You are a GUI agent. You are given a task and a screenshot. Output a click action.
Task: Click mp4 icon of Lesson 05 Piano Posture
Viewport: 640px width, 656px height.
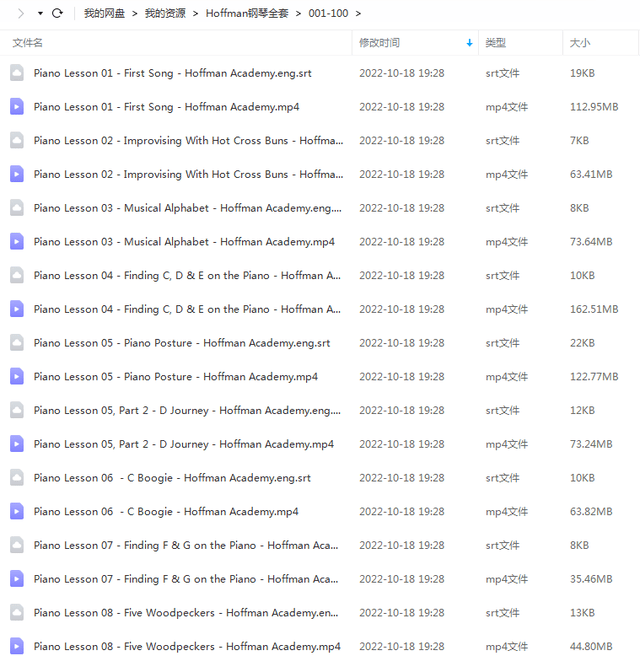pyautogui.click(x=17, y=377)
